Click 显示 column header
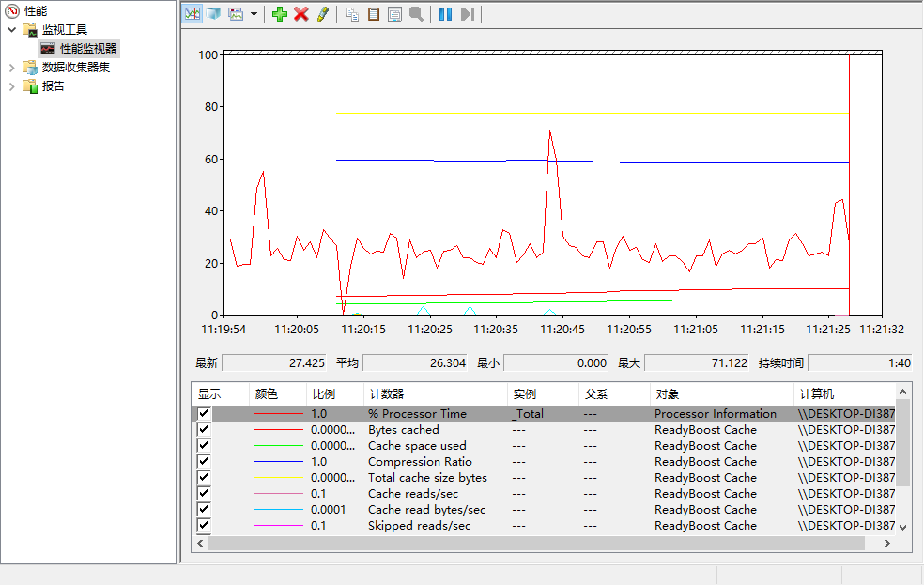 pyautogui.click(x=221, y=393)
